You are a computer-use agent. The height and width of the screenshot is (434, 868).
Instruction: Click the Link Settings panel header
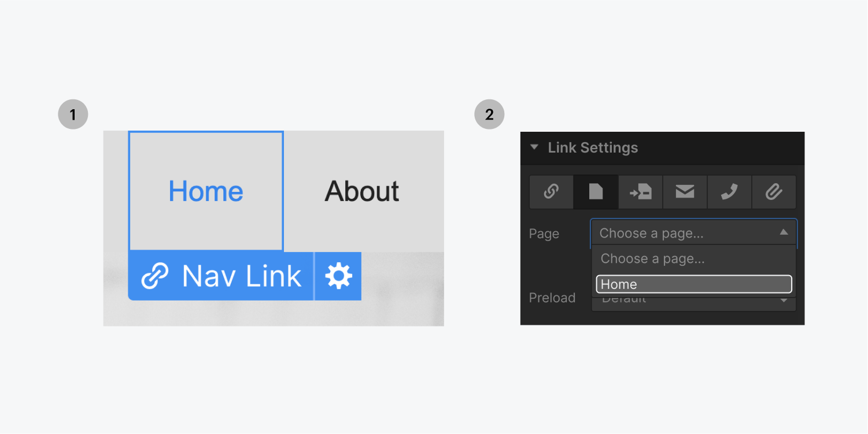tap(592, 148)
